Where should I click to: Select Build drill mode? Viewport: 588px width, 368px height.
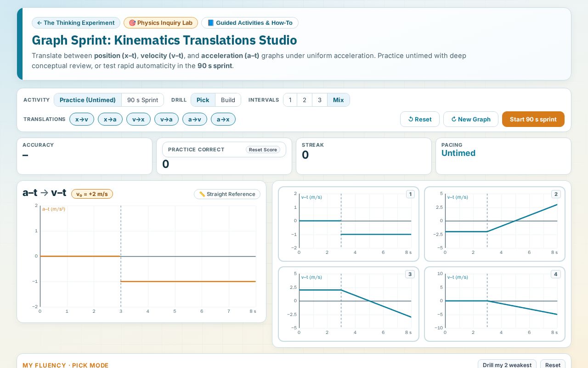tap(228, 100)
